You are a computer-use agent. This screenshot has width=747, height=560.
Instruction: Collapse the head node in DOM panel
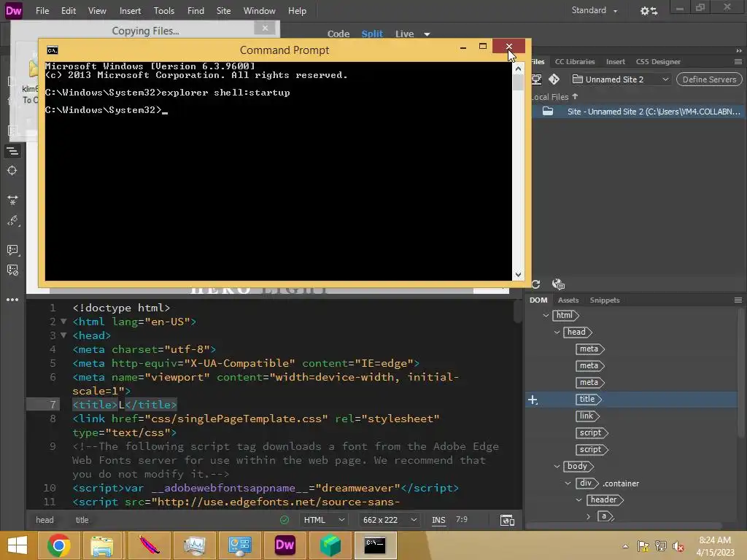click(x=557, y=332)
